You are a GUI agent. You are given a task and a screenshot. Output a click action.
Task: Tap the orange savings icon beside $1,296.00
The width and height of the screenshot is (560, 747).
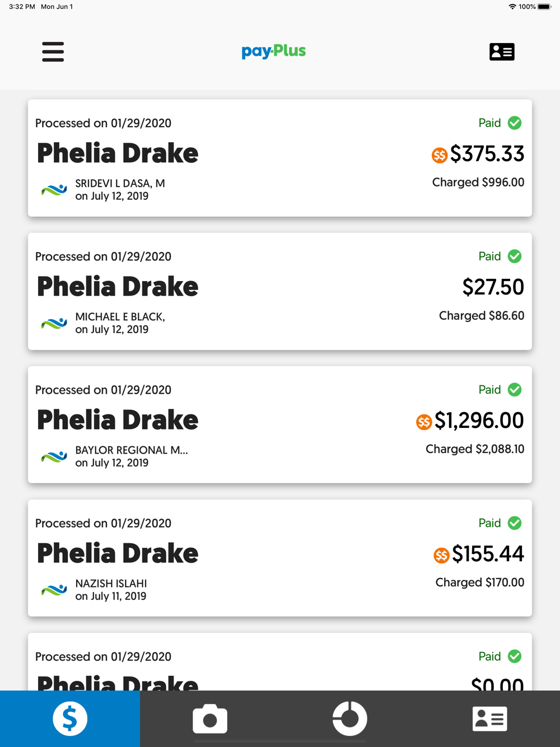pyautogui.click(x=424, y=422)
